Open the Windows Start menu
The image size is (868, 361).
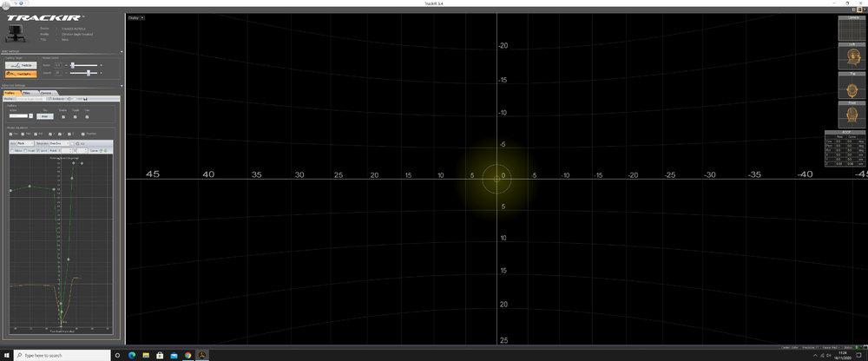click(x=7, y=355)
